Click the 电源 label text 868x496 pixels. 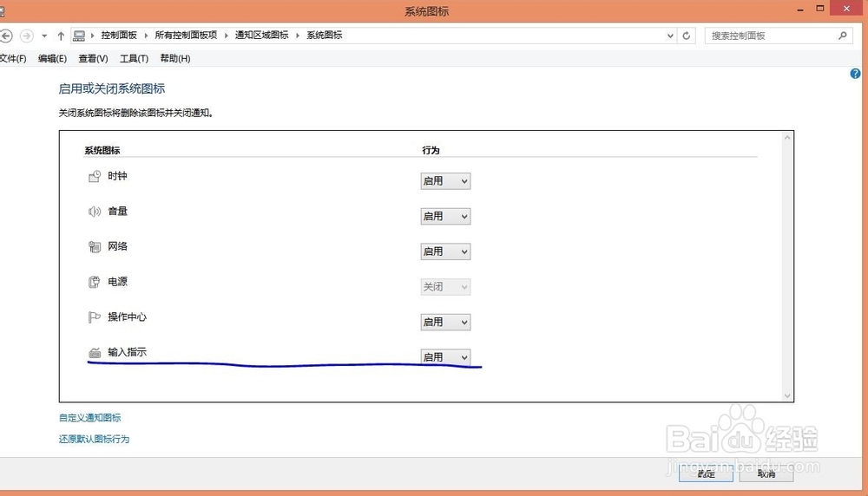[x=117, y=282]
